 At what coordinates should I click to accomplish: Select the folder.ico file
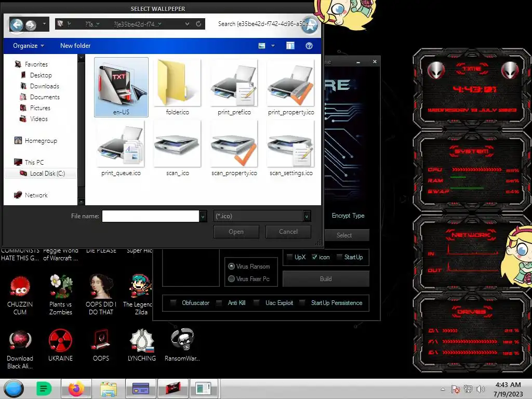coord(178,87)
